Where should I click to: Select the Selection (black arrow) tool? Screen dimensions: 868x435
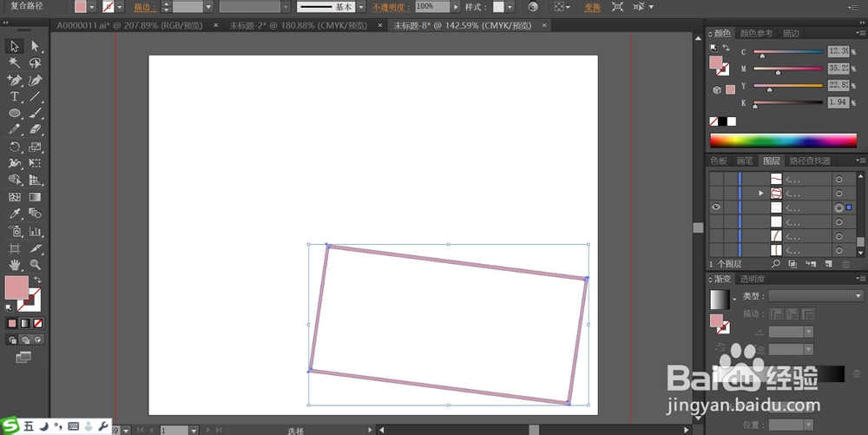15,46
